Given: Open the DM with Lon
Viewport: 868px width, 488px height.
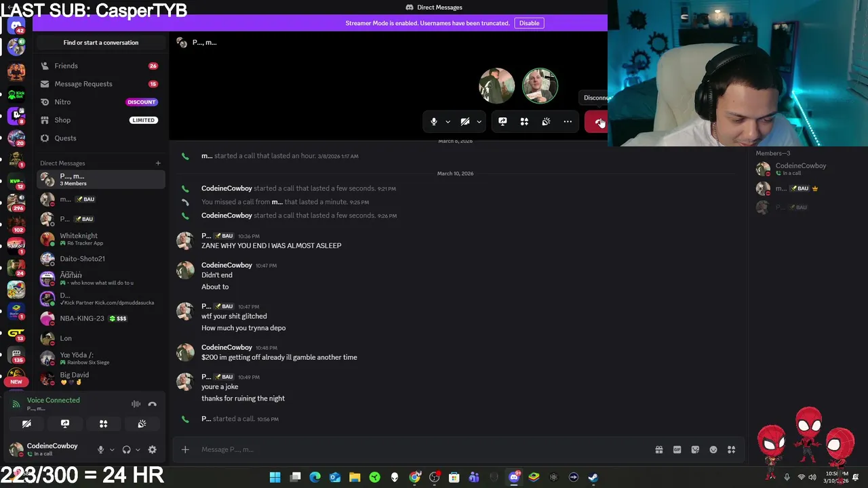Looking at the screenshot, I should click(x=100, y=338).
